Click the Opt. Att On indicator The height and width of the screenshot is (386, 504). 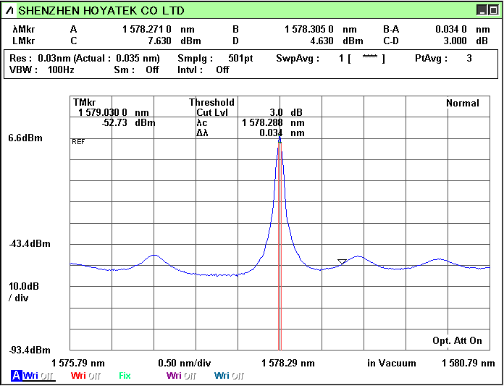tap(457, 341)
